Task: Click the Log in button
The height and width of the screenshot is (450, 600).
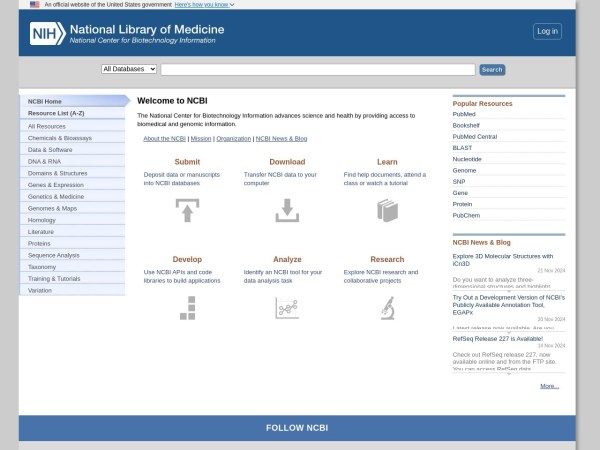Action: point(547,31)
